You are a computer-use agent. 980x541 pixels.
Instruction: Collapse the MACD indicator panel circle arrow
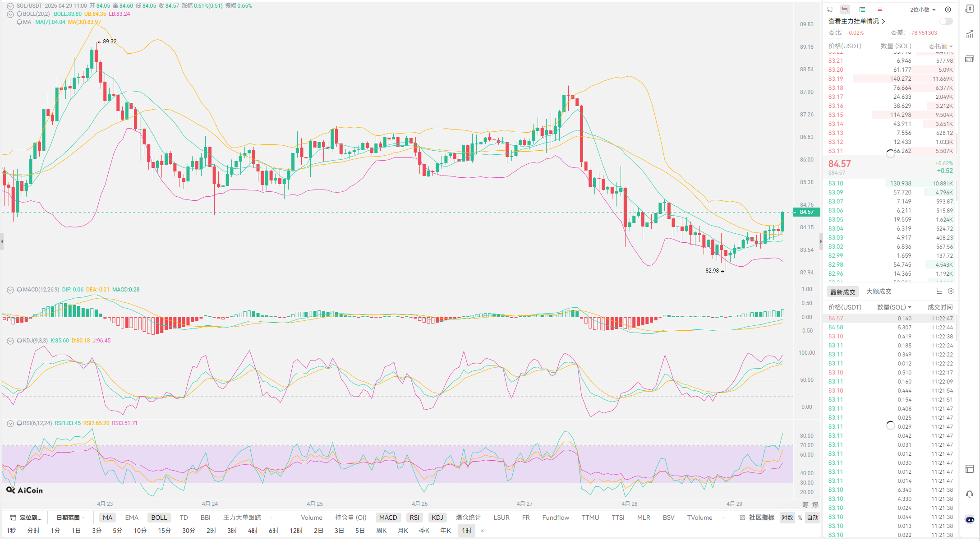[x=10, y=290]
